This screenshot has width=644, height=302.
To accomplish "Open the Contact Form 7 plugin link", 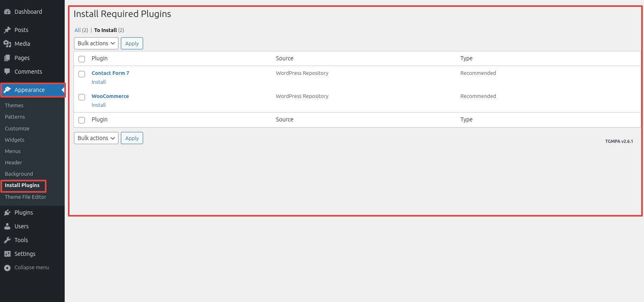I will [110, 73].
